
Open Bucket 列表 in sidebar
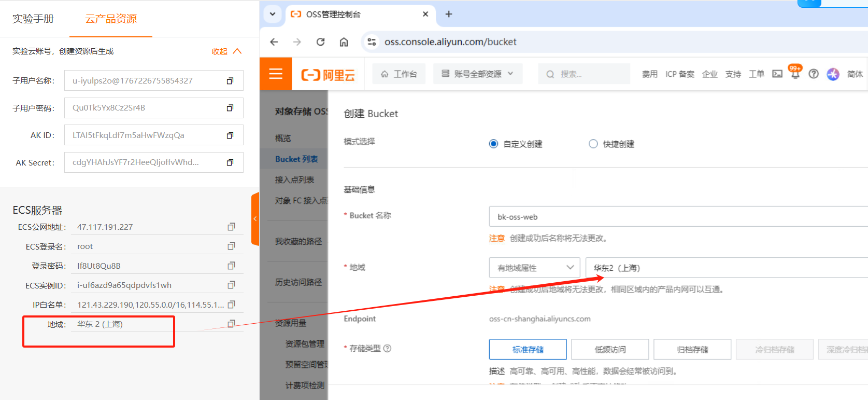click(x=296, y=159)
